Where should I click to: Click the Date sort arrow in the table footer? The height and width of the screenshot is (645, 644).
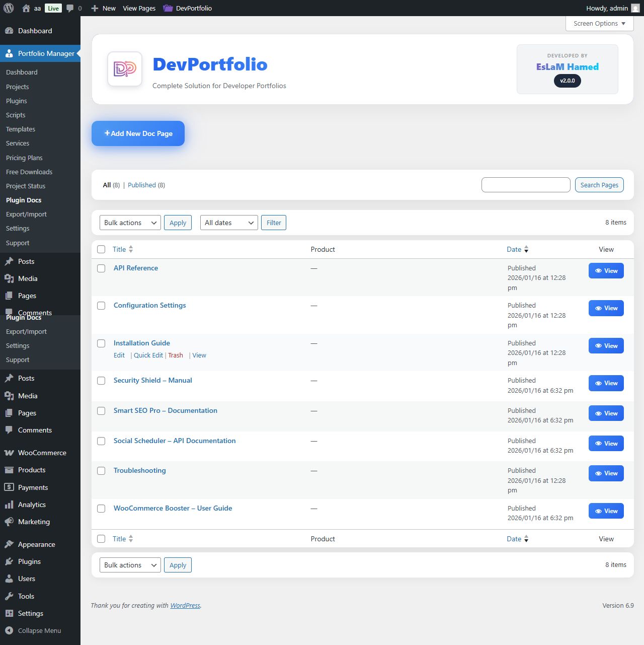pos(526,539)
